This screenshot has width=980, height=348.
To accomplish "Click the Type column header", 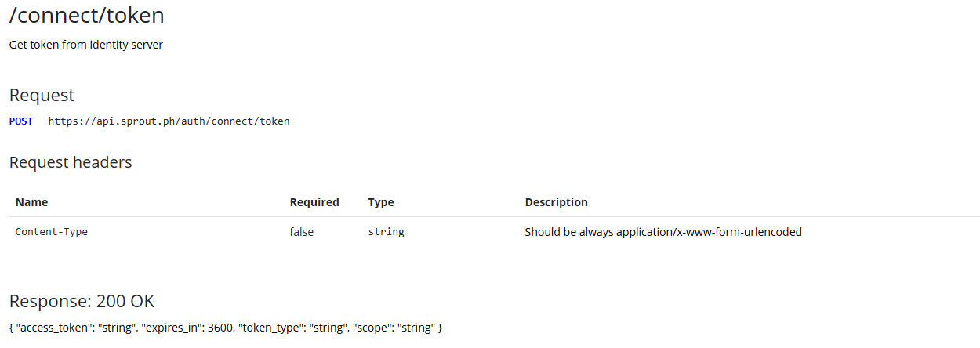I will [x=381, y=202].
